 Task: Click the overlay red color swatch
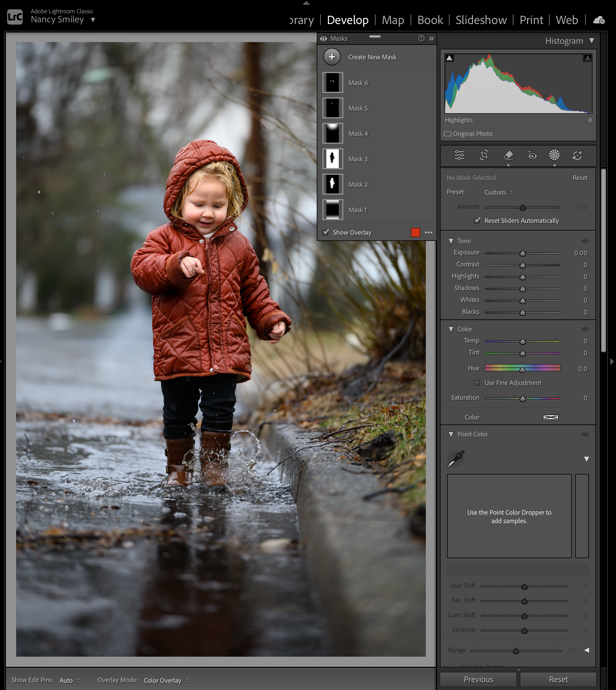pyautogui.click(x=415, y=232)
